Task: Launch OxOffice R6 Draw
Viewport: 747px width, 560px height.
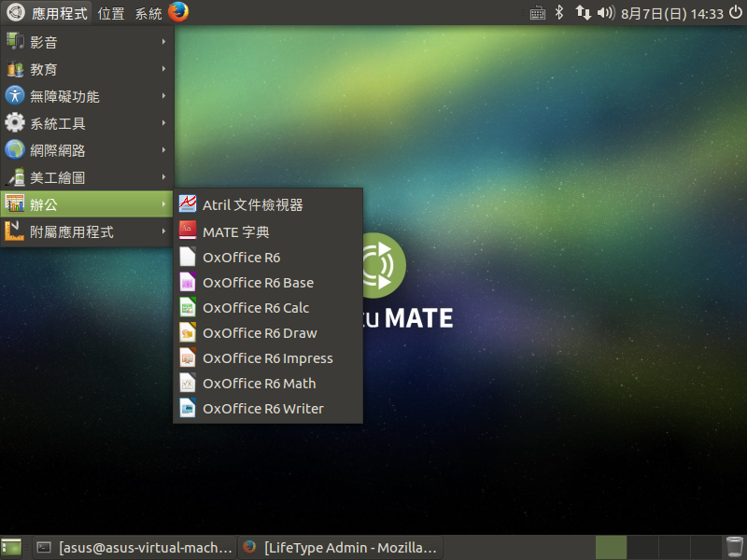Action: point(268,333)
